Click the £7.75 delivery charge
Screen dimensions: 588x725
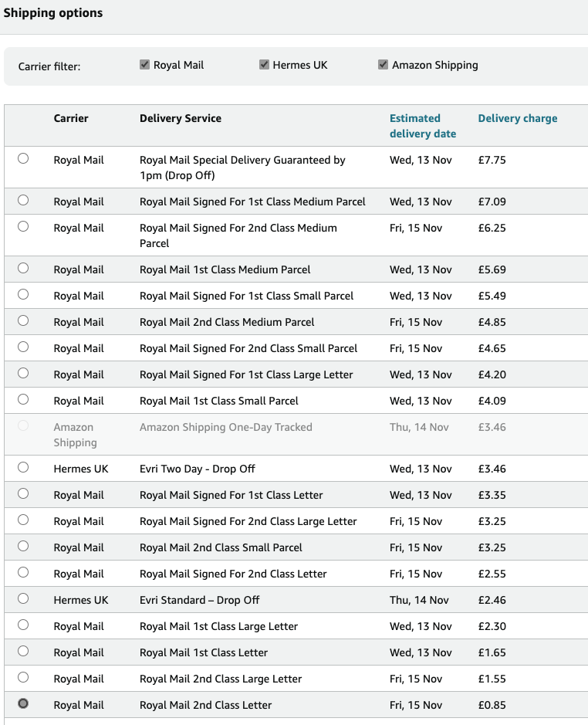(x=492, y=160)
